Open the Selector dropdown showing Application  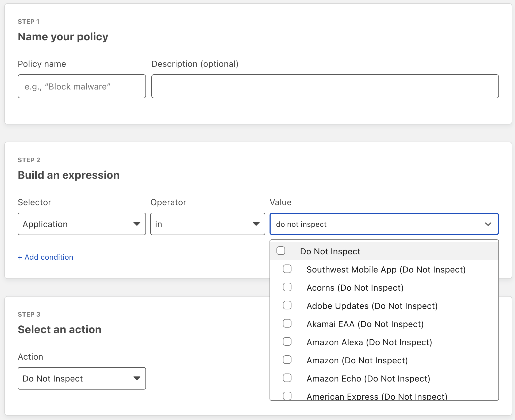pyautogui.click(x=82, y=224)
